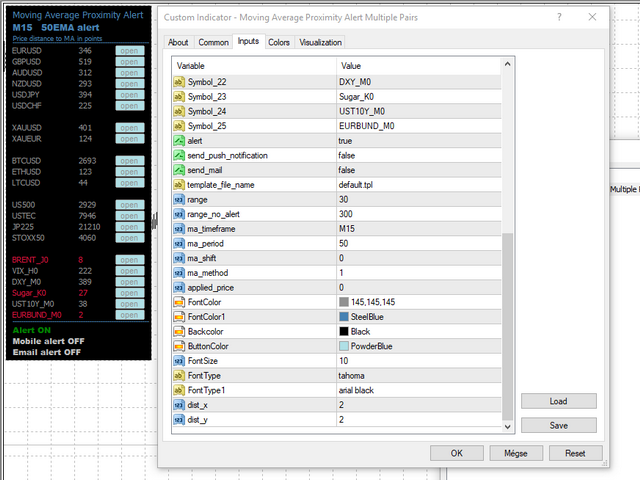The width and height of the screenshot is (640, 480).
Task: Click the string icon beside FontType
Action: (x=179, y=376)
